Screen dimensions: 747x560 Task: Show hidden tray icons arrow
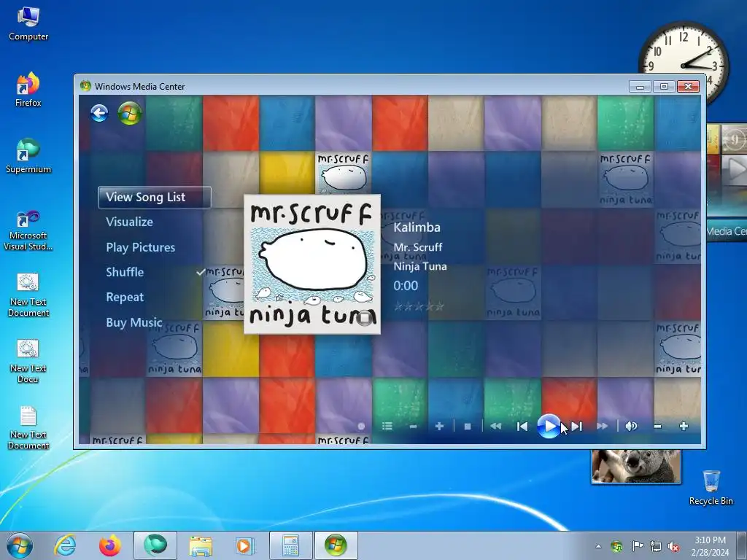coord(598,546)
